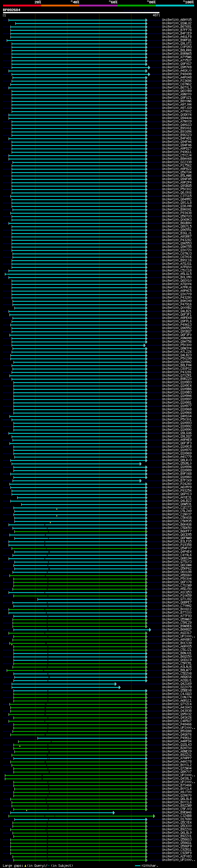Open hit UniRef100_Q6B194
The height and width of the screenshot is (868, 197).
coord(177,558)
